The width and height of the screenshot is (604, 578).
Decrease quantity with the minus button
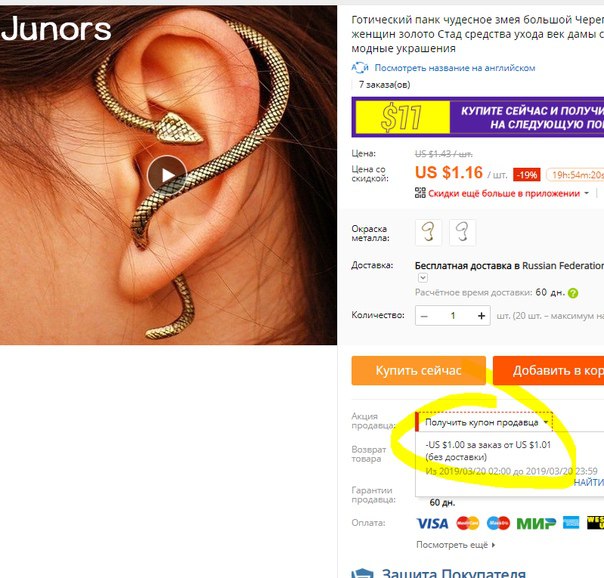[x=424, y=316]
